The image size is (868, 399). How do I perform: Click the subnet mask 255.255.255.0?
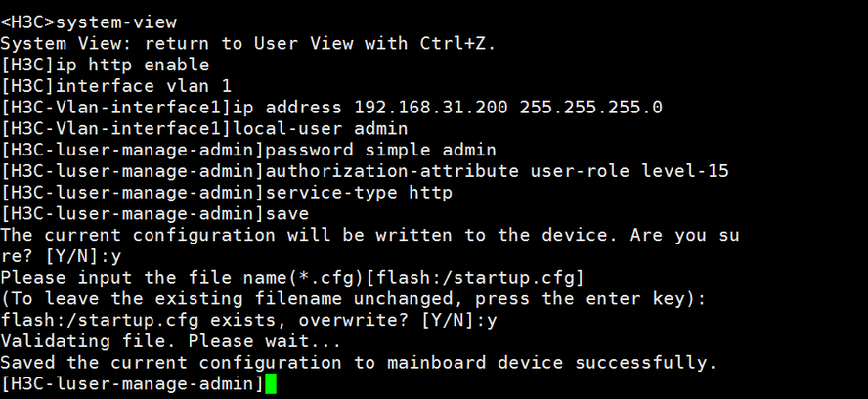click(x=590, y=107)
